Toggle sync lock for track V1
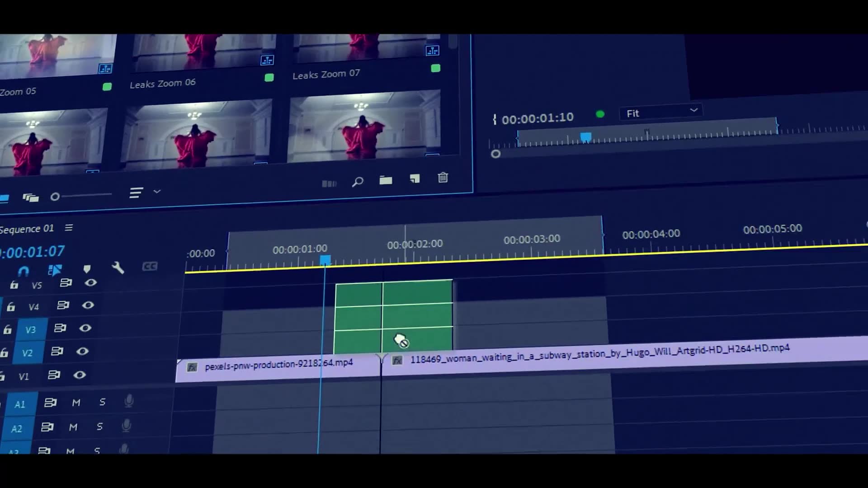 (54, 375)
